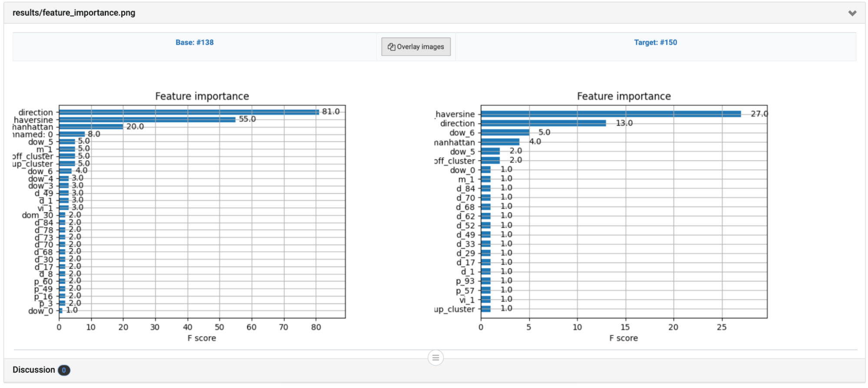Click the F score axis label of target chart

tap(624, 338)
